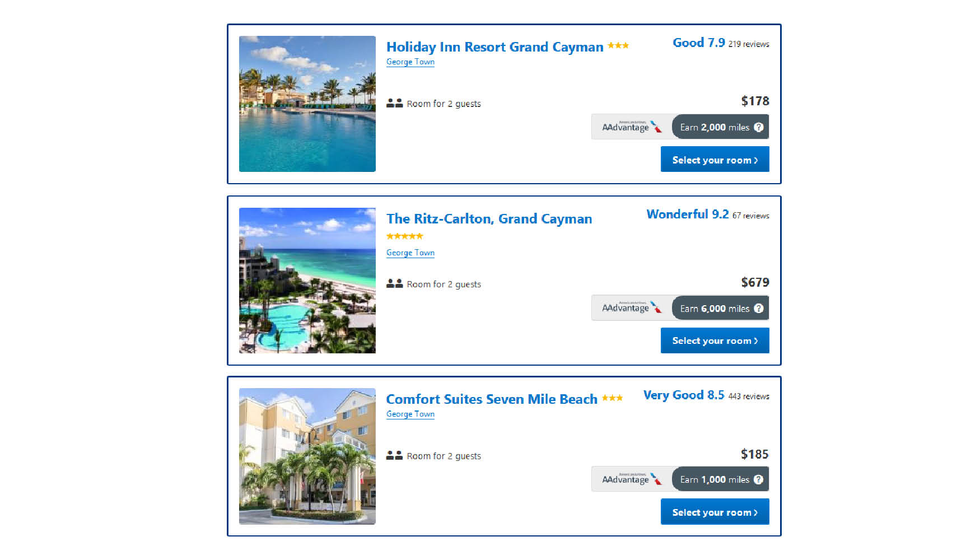Click the help icon beside Earn 1,000 miles
Image resolution: width=966 pixels, height=560 pixels.
[x=759, y=479]
